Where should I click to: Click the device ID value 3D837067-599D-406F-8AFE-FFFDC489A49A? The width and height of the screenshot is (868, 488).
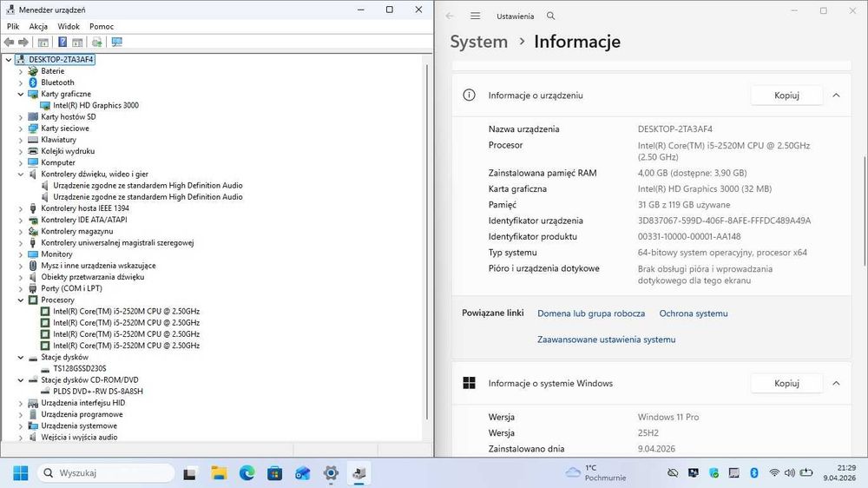tap(724, 221)
